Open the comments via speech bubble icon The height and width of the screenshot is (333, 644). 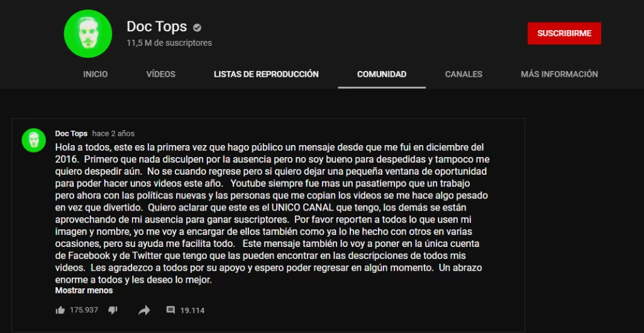(170, 310)
